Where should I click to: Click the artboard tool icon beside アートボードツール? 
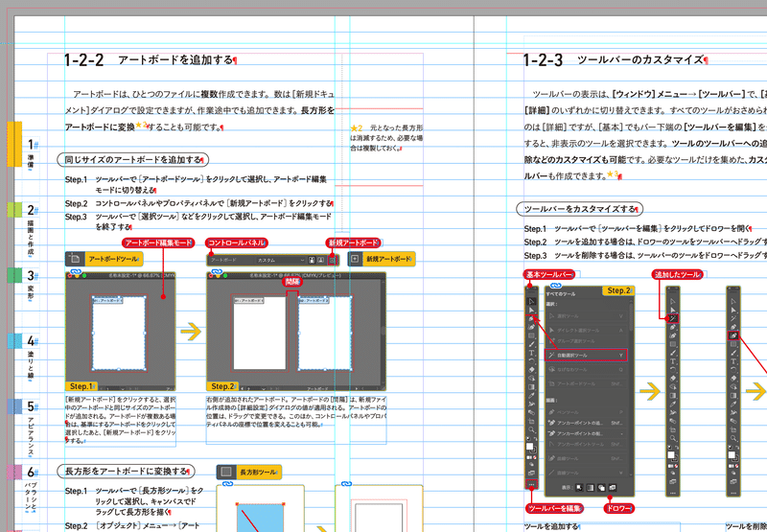[75, 259]
